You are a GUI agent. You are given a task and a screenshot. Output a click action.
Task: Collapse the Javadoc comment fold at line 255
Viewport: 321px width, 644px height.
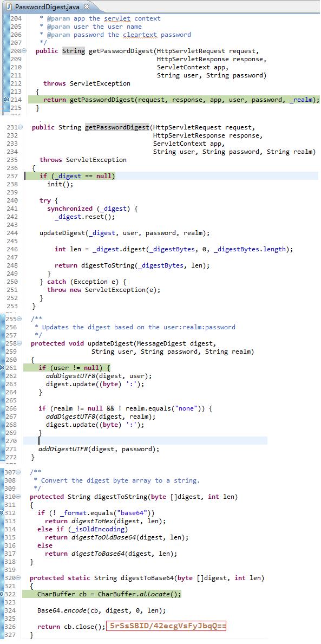pos(19,318)
